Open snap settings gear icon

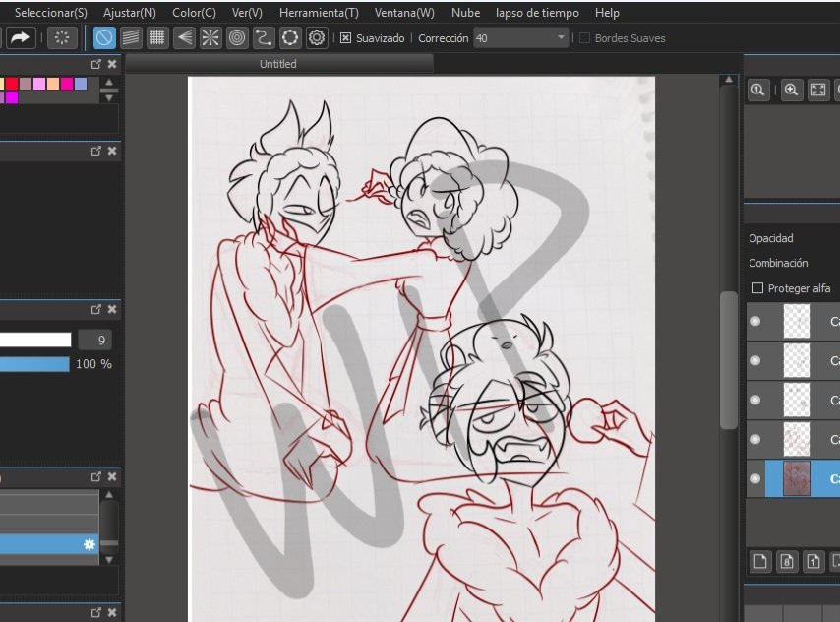pyautogui.click(x=317, y=38)
